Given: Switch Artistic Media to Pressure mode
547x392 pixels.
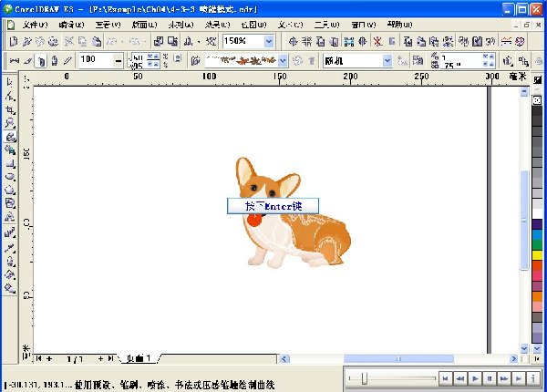Looking at the screenshot, I should click(x=67, y=61).
